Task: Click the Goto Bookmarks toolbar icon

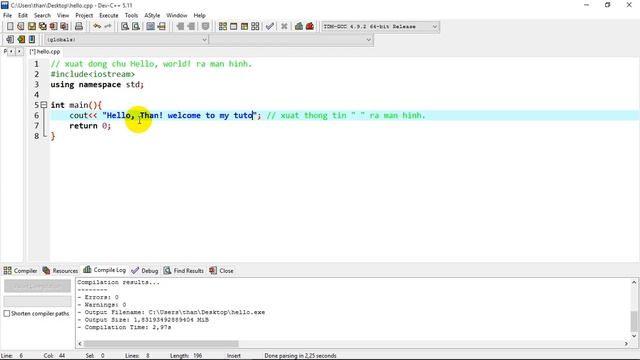Action: coord(32,40)
